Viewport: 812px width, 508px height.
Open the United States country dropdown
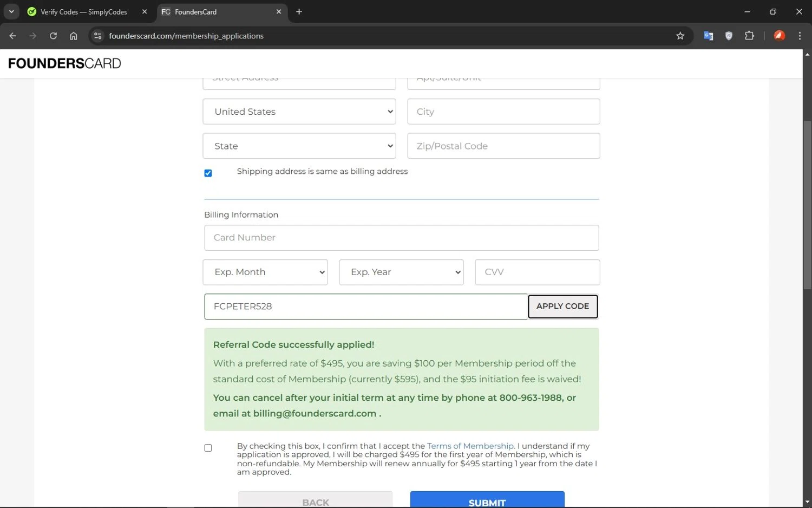tap(299, 112)
